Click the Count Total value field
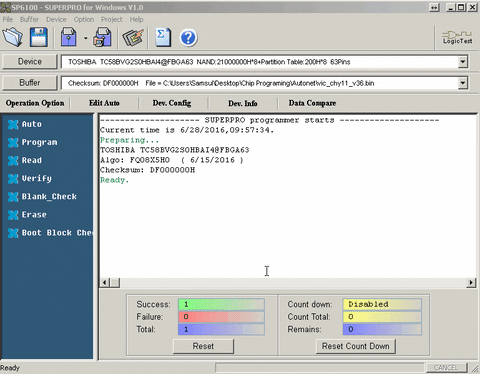This screenshot has height=374, width=480. pyautogui.click(x=382, y=317)
